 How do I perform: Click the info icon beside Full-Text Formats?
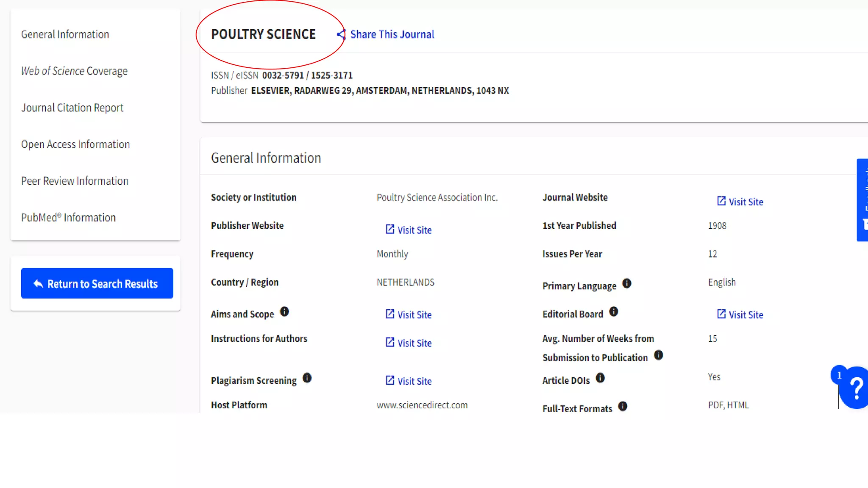(x=623, y=406)
